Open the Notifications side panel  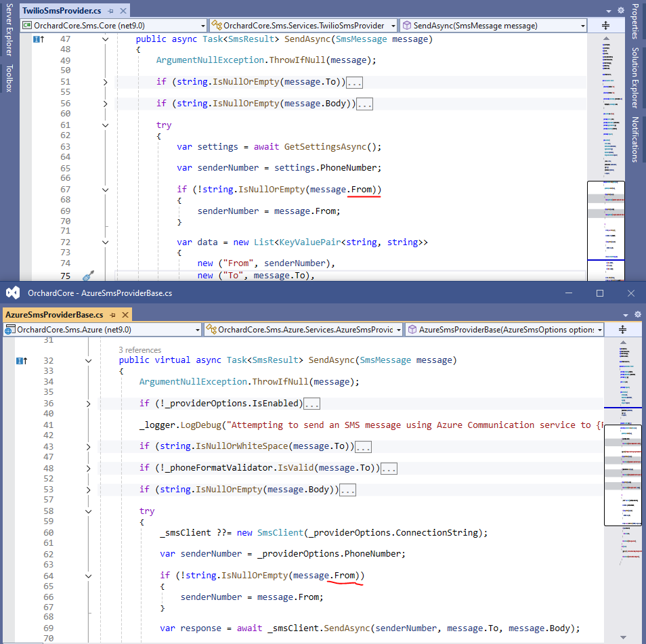tap(635, 139)
